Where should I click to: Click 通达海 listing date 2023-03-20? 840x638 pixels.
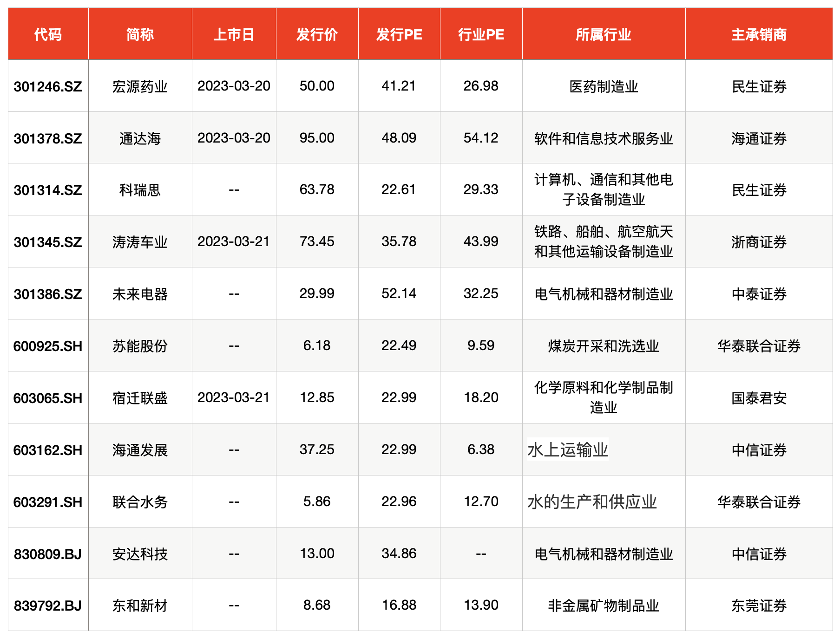tap(234, 138)
